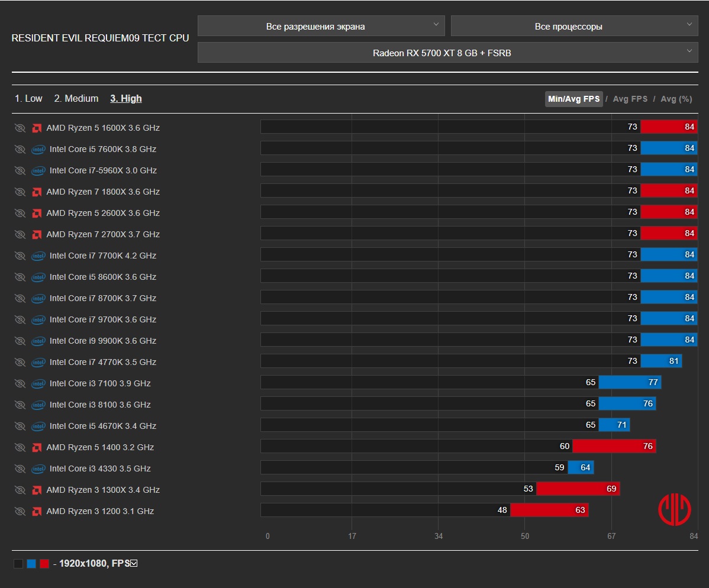The width and height of the screenshot is (709, 588).
Task: Click the Intel Core i3 4330 blue bar
Action: (x=581, y=467)
